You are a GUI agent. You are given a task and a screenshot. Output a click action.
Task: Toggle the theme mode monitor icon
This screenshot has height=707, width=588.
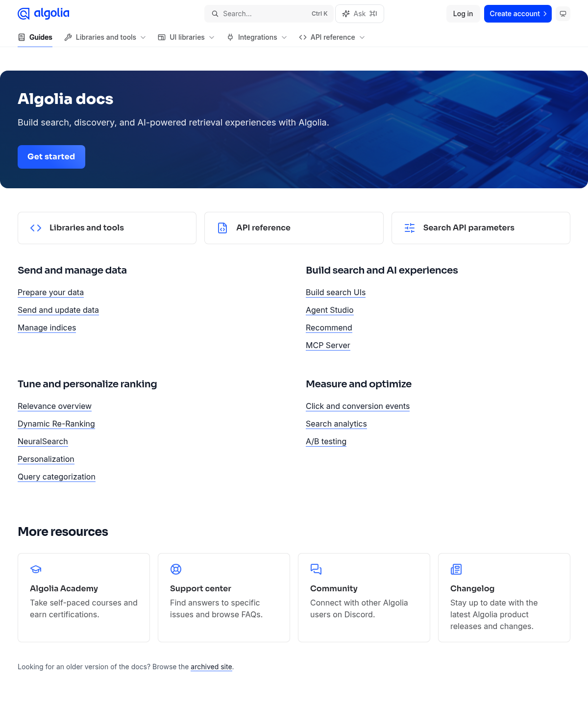(563, 14)
